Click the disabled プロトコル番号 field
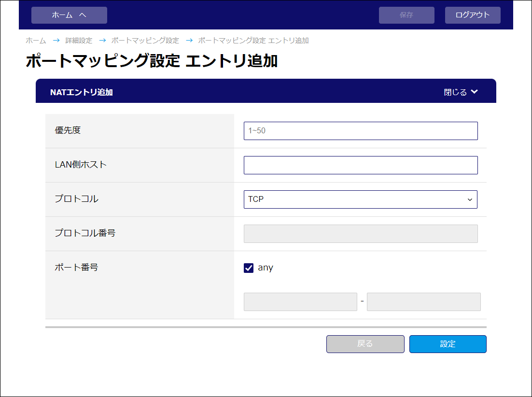 [361, 234]
